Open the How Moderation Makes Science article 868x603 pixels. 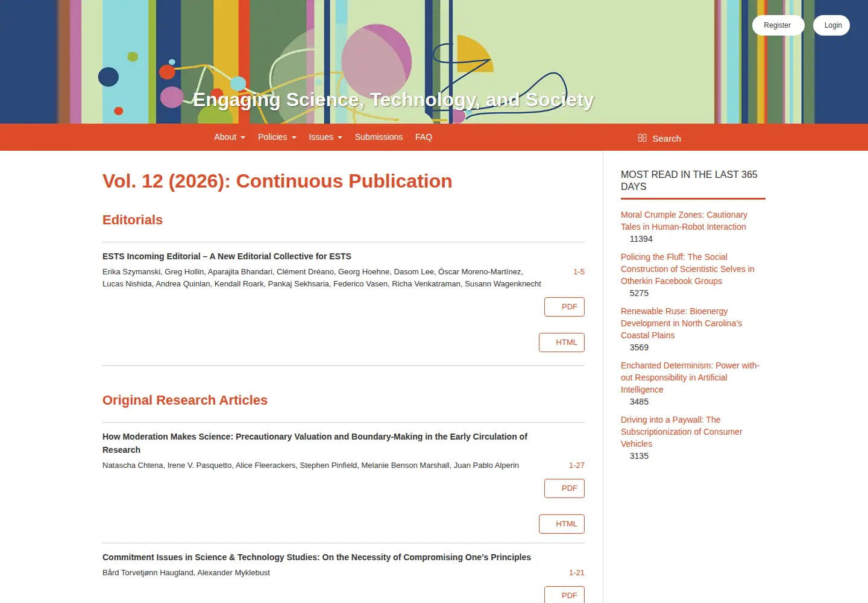click(315, 443)
